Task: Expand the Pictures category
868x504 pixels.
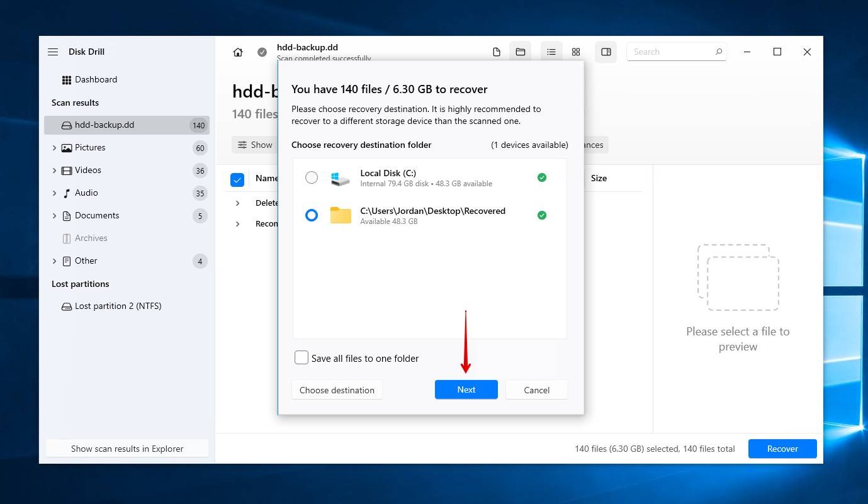Action: coord(55,147)
